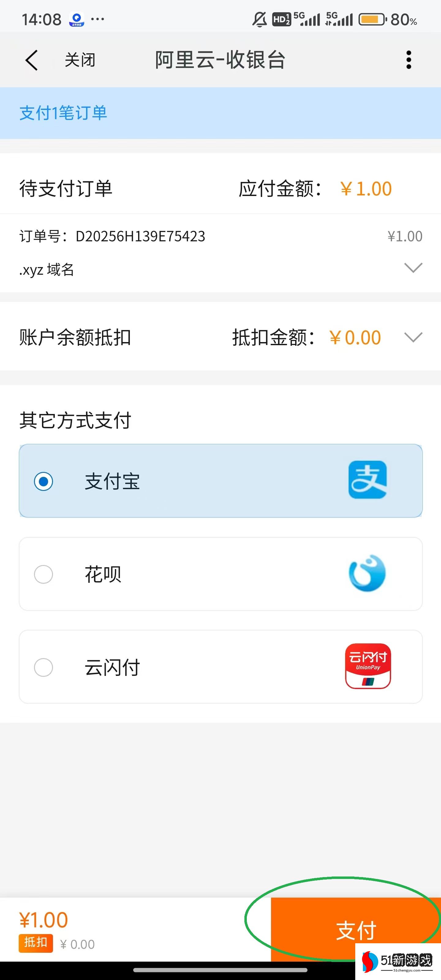Tap the 应付金额 ¥1.00 amount
Viewport: 441px width, 980px height.
coord(366,189)
